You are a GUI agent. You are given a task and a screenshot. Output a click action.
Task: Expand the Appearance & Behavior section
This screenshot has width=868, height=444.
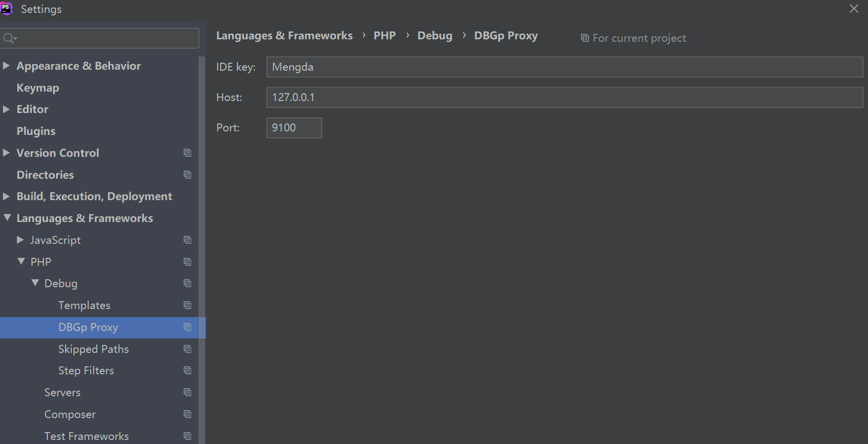[x=6, y=66]
